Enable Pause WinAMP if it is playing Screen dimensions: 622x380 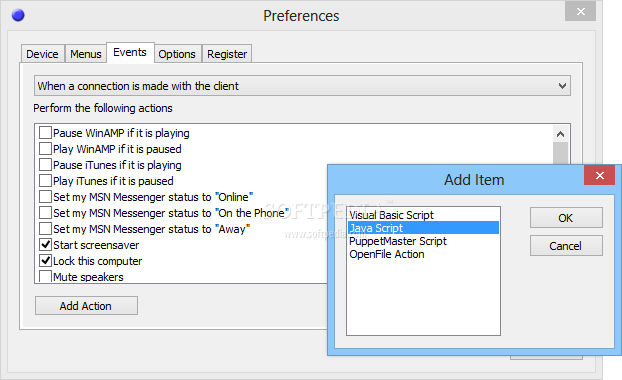tap(46, 132)
